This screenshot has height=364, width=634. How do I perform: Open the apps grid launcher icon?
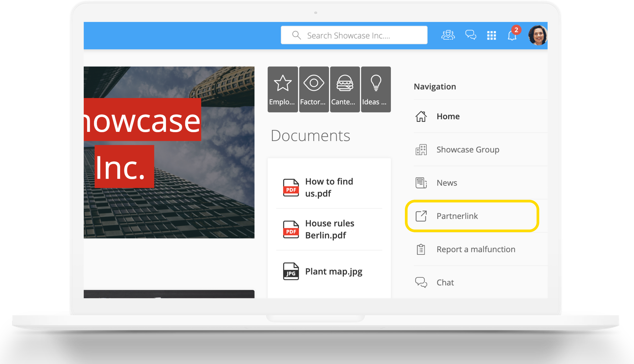491,36
